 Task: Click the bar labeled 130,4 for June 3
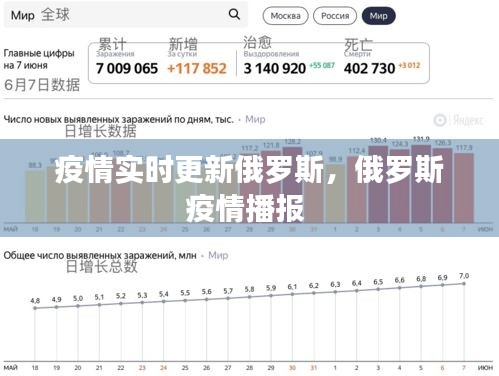click(x=378, y=184)
